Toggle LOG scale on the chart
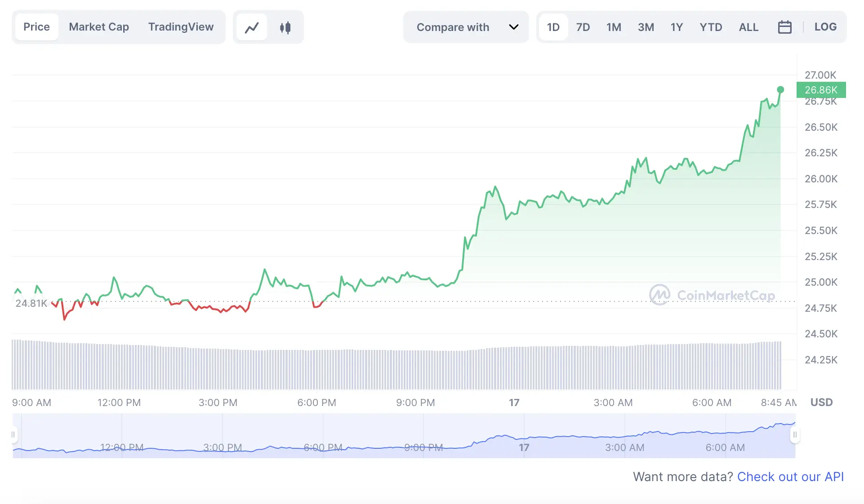This screenshot has height=504, width=864. tap(825, 27)
